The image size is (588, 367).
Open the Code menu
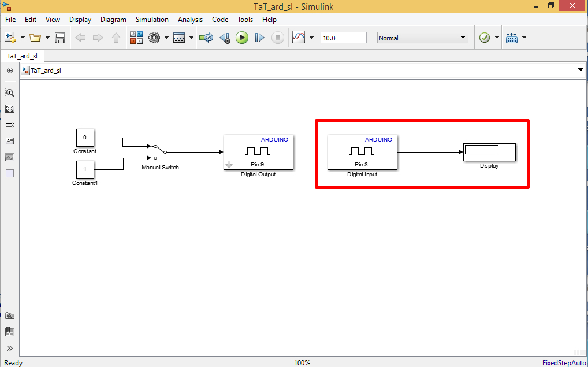tap(220, 20)
